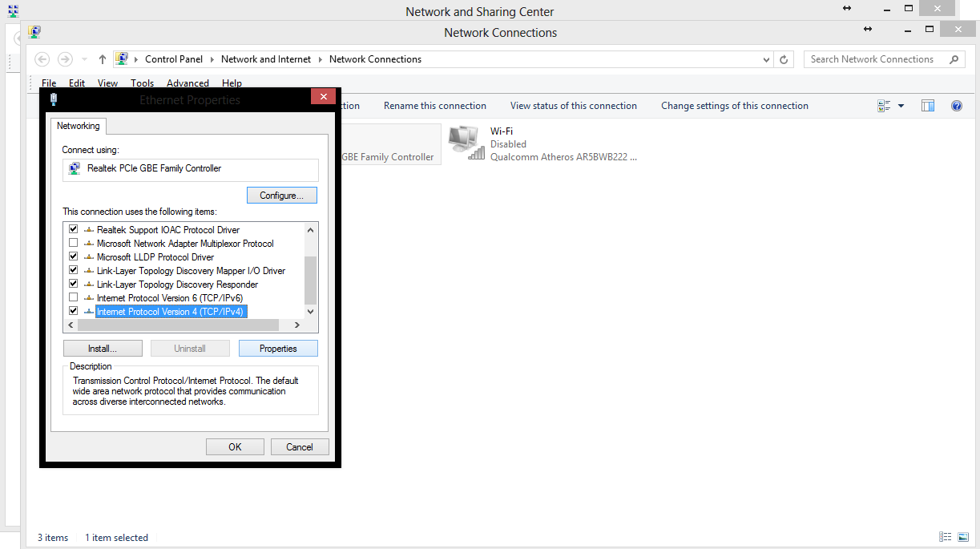
Task: Click the Configure... button
Action: (281, 196)
